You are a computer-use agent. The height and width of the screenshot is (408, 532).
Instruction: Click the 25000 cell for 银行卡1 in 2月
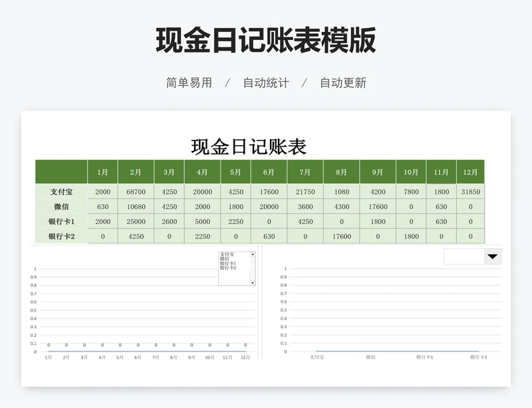click(136, 222)
